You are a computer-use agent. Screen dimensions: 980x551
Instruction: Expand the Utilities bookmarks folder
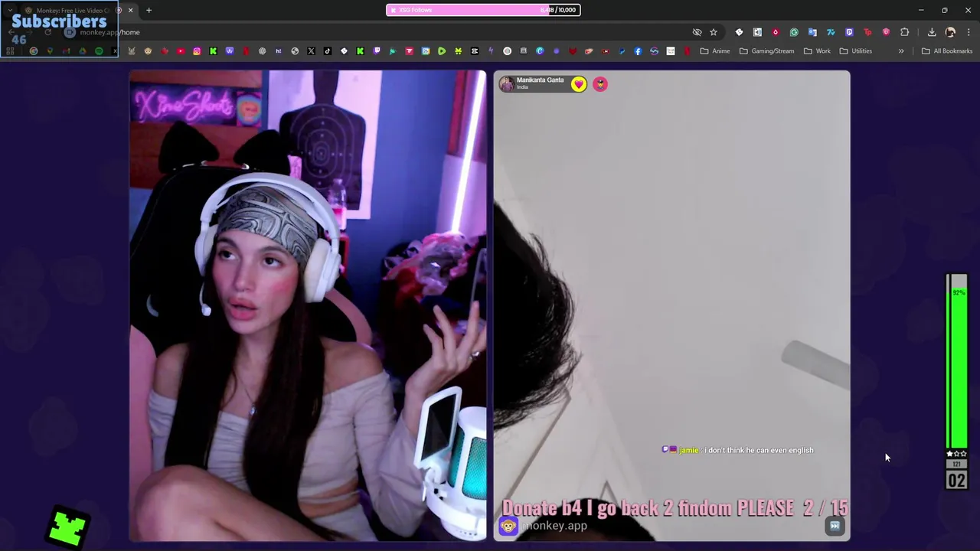(x=855, y=51)
